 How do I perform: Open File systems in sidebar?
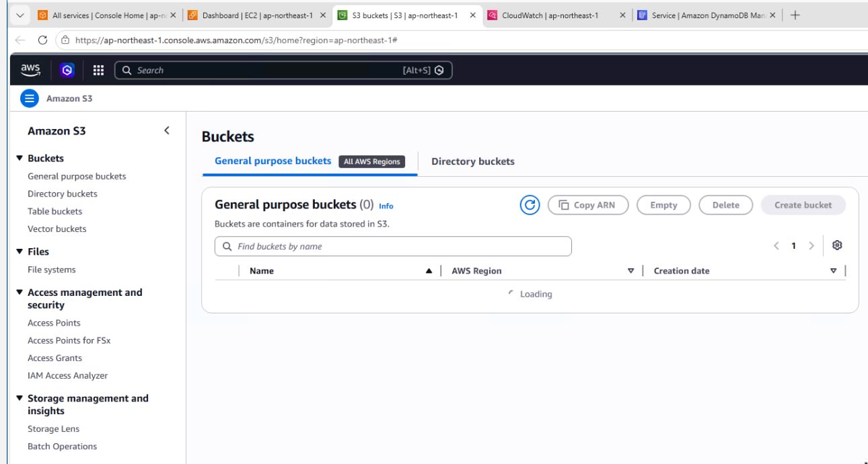point(52,270)
